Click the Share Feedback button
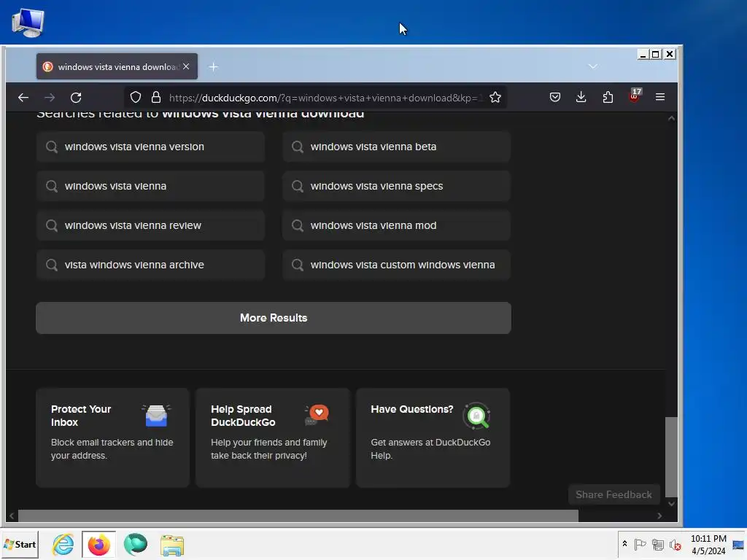The height and width of the screenshot is (560, 747). [x=614, y=495]
